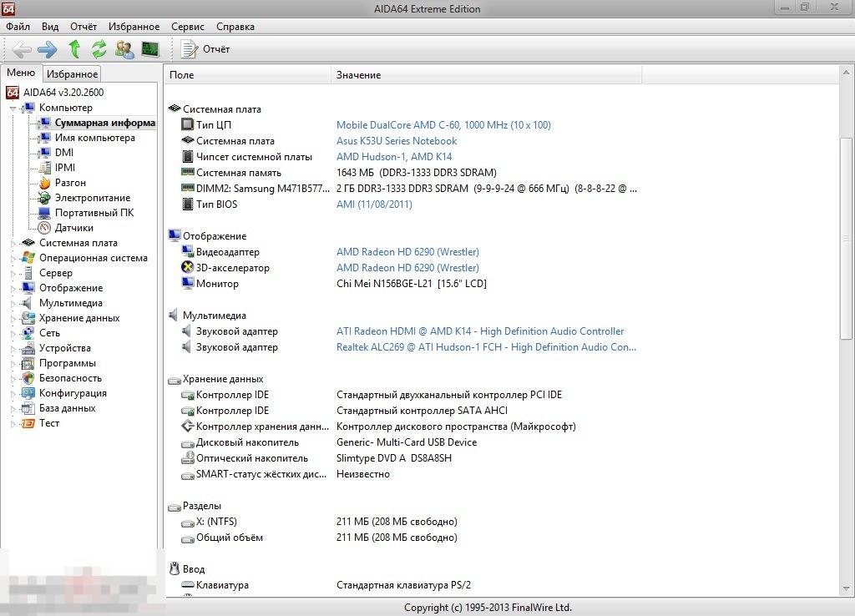The width and height of the screenshot is (855, 616).
Task: Open the IPMI tree icon
Action: click(x=45, y=168)
